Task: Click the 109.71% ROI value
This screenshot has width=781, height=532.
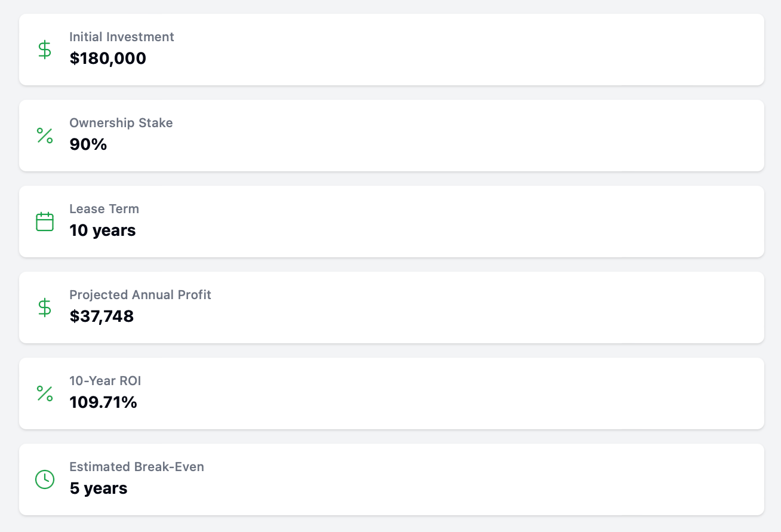Action: 103,402
